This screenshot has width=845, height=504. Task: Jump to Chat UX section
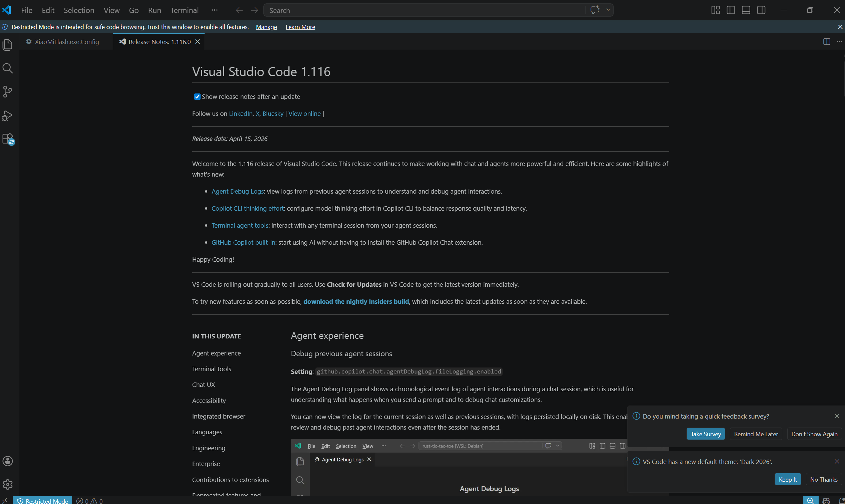(x=203, y=385)
